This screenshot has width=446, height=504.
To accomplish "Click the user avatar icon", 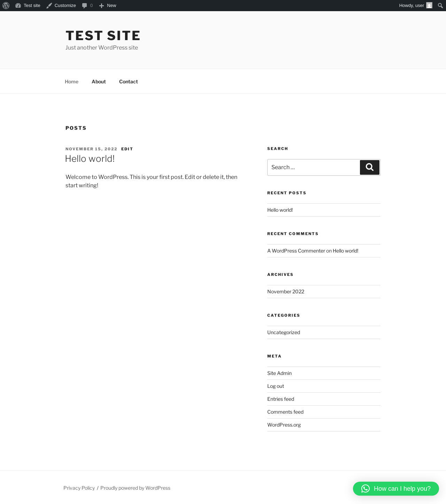I will (x=429, y=6).
